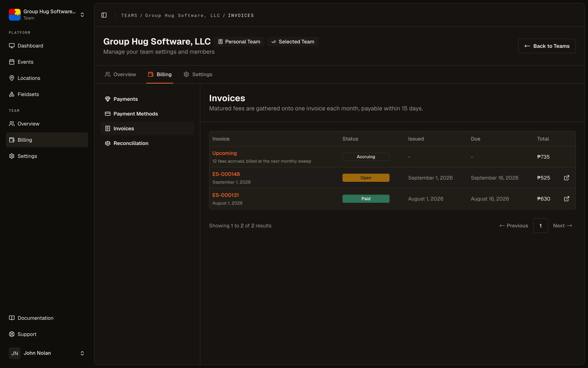588x368 pixels.
Task: Click the ₱735 total cell
Action: (x=543, y=157)
